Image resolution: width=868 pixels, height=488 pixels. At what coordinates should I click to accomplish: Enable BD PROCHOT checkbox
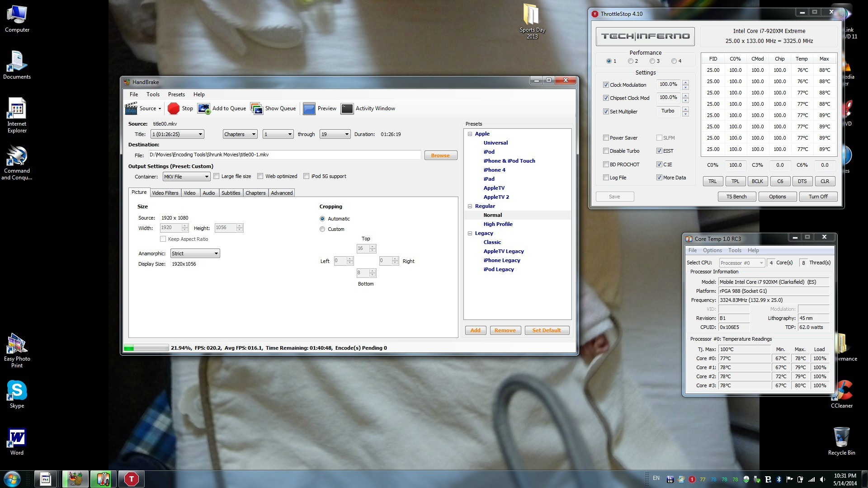click(606, 164)
